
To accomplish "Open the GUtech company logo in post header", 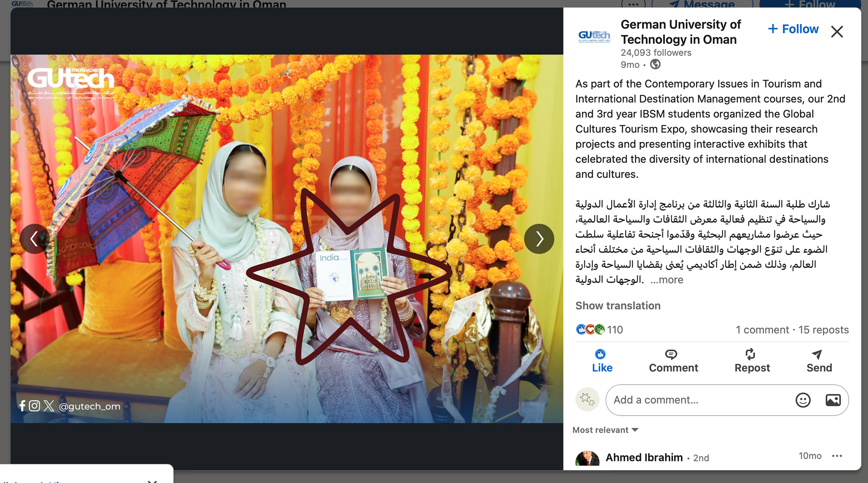I will pyautogui.click(x=594, y=36).
